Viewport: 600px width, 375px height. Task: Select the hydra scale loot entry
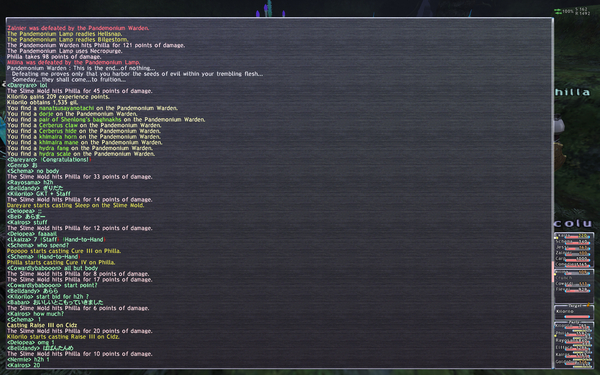coord(55,154)
